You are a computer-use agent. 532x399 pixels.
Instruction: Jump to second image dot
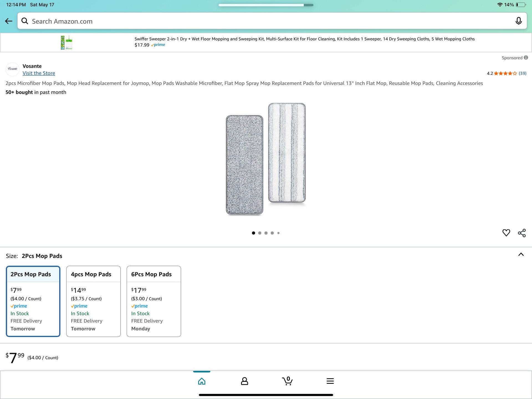260,233
